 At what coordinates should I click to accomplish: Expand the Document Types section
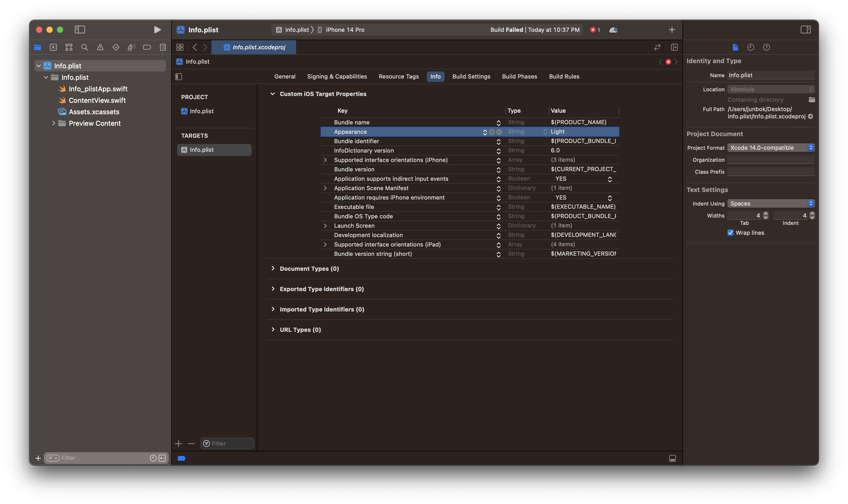click(x=273, y=269)
